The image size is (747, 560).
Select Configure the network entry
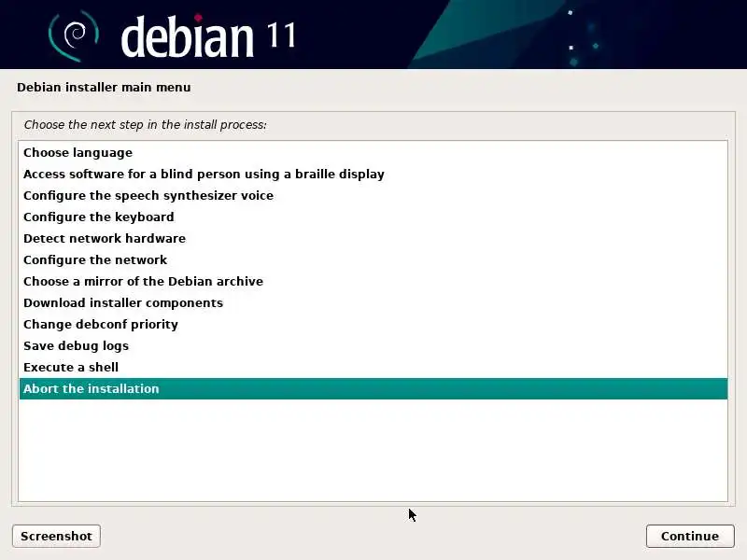(x=373, y=260)
